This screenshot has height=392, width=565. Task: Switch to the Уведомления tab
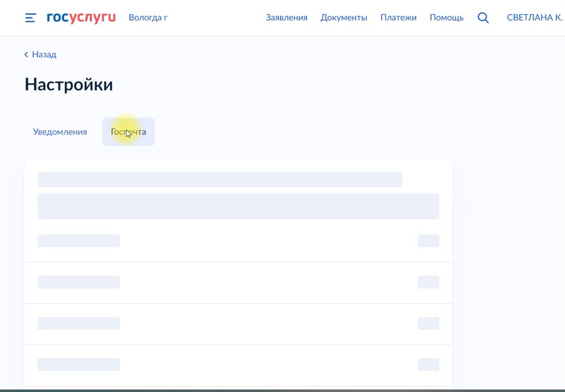60,132
